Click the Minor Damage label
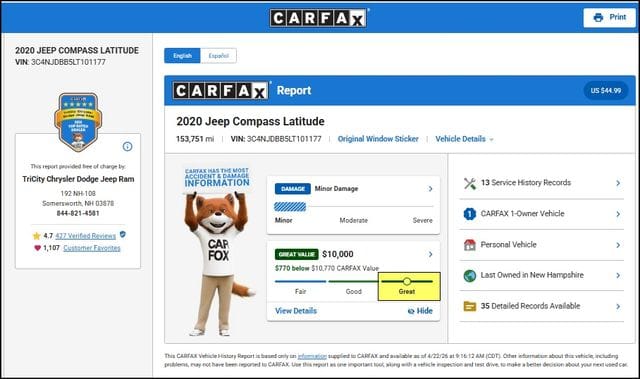640x379 pixels. coord(336,189)
